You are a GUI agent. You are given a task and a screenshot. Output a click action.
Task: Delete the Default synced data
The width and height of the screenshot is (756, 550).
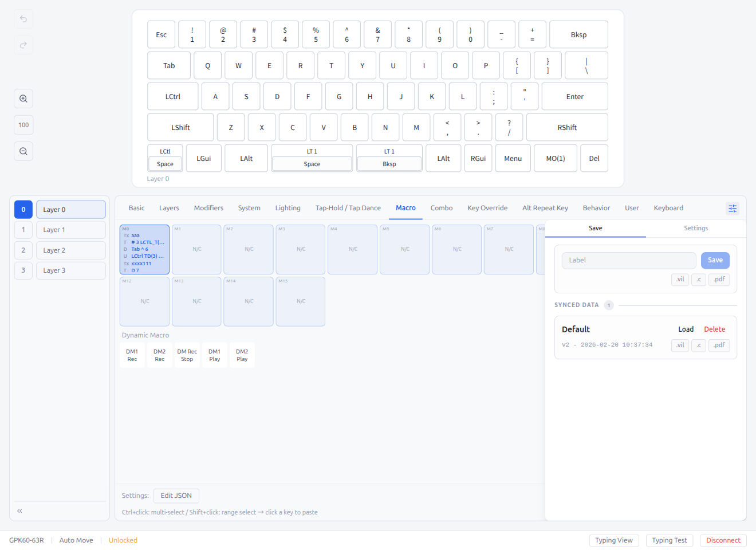coord(714,329)
